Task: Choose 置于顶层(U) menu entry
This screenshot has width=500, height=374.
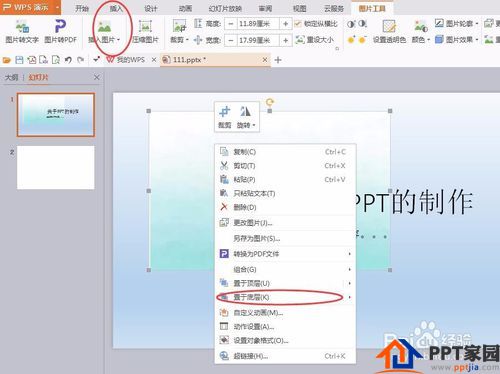Action: point(285,283)
